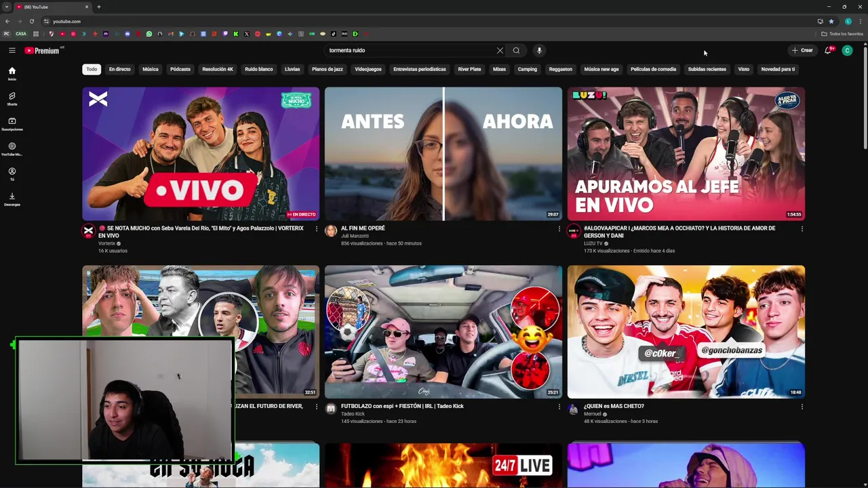Open the Tú profile section
868x488 pixels.
pyautogui.click(x=12, y=174)
